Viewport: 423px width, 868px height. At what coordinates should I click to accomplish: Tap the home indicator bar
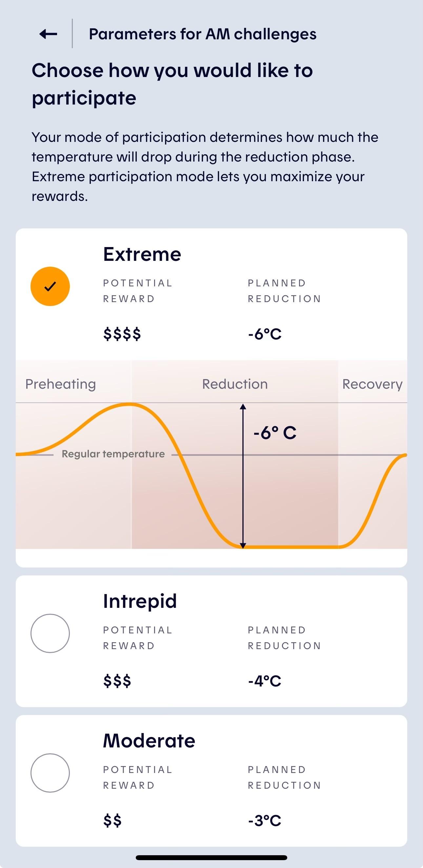[211, 858]
